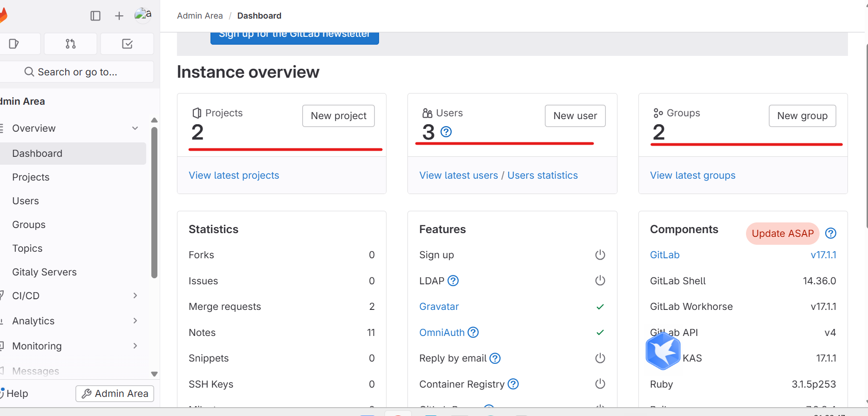Open the to-do list icon
This screenshot has width=868, height=416.
(127, 44)
